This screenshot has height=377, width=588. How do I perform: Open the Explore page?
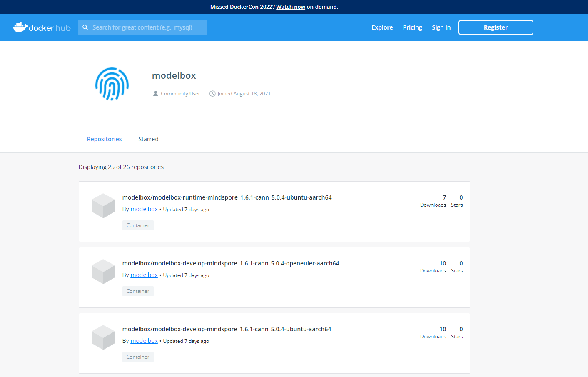[382, 27]
